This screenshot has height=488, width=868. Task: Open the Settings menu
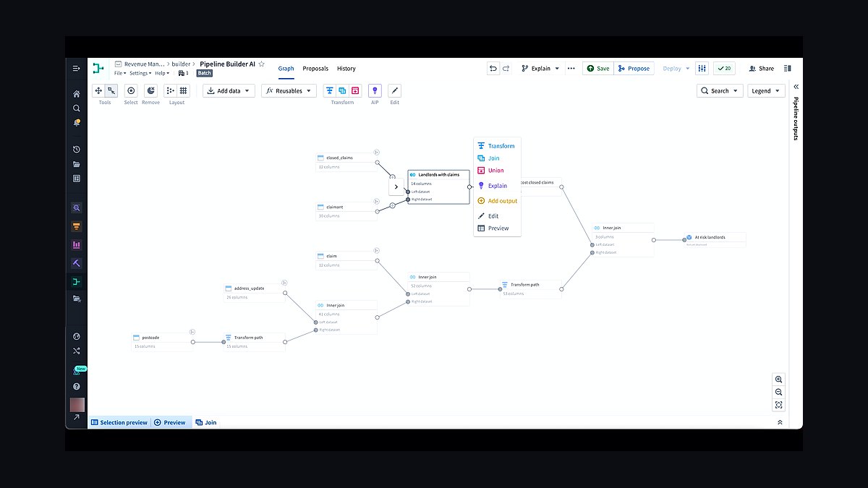pyautogui.click(x=140, y=73)
